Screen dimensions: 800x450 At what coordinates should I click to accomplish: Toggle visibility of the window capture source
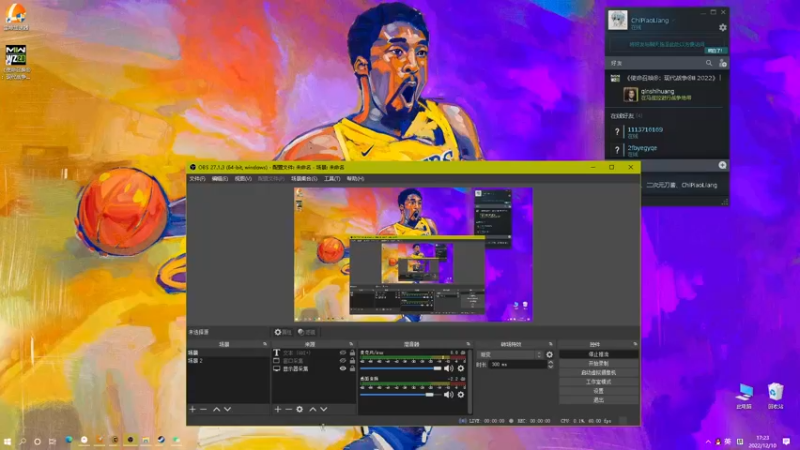pos(343,361)
